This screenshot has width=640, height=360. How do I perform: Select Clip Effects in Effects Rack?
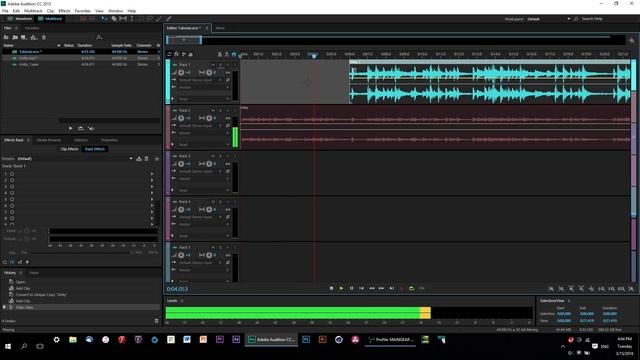(69, 149)
